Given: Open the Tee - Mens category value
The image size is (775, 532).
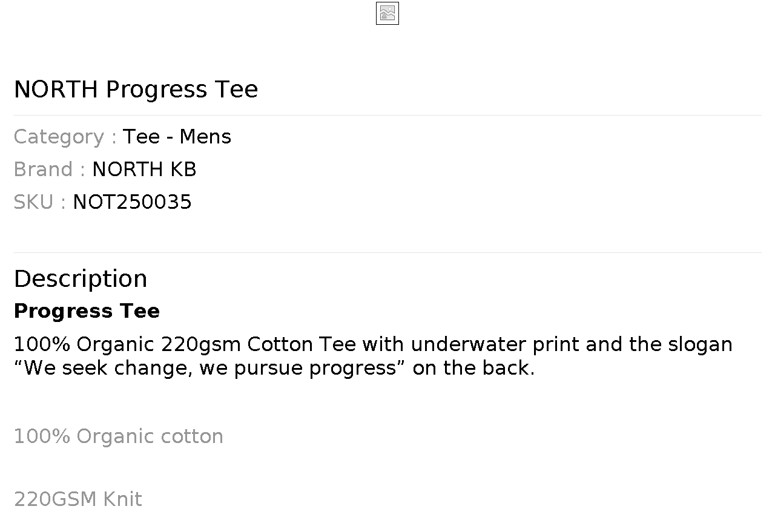Looking at the screenshot, I should click(177, 137).
